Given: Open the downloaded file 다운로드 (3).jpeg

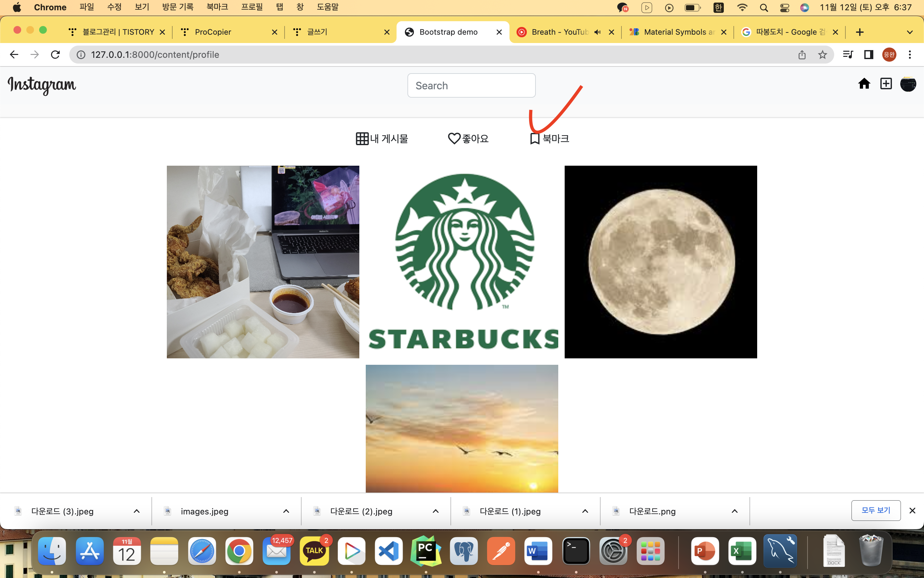Looking at the screenshot, I should click(63, 511).
